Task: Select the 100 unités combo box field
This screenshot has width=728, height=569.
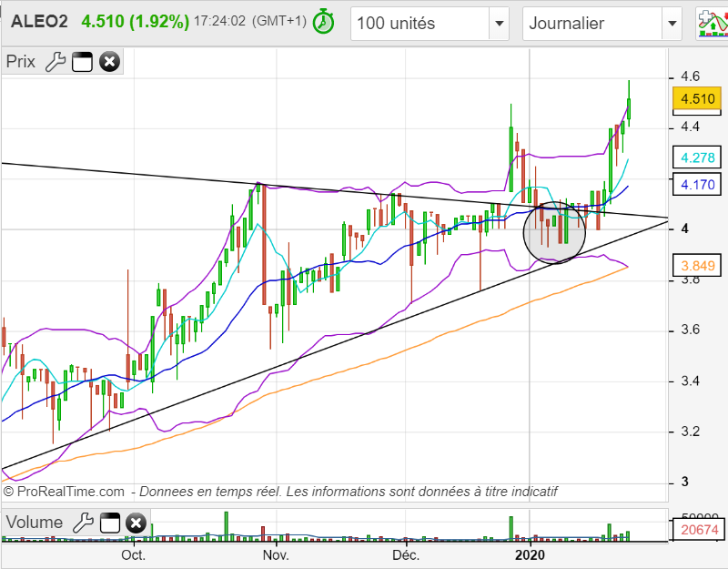Action: coord(430,24)
